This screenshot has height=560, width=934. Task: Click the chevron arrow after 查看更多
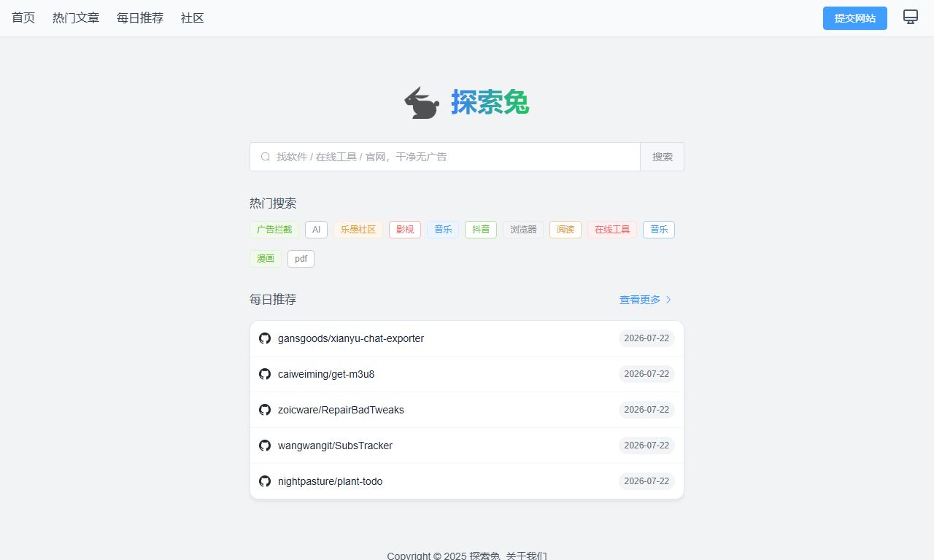click(668, 300)
